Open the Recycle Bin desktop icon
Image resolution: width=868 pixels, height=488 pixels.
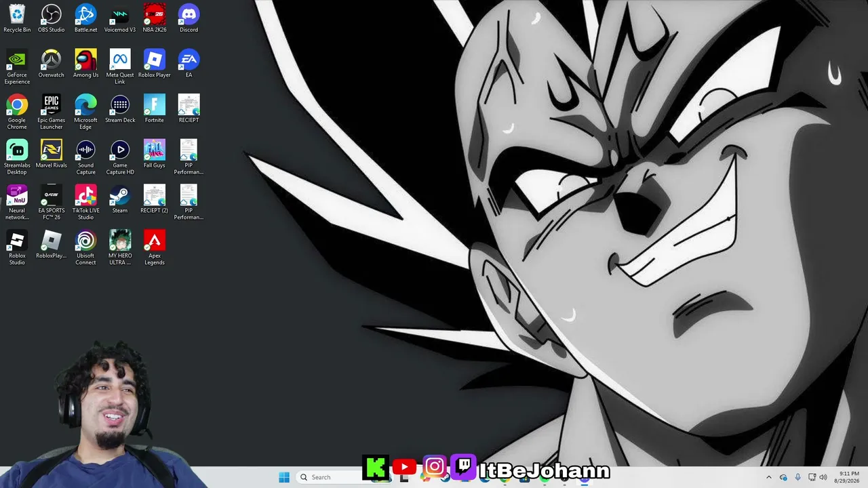point(17,18)
